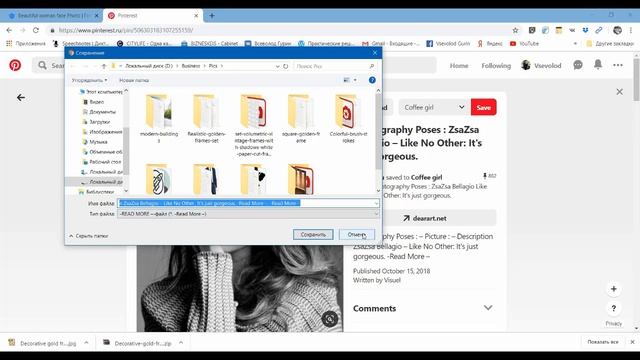Open new browser tab with plus
This screenshot has height=360, width=640.
212,16
